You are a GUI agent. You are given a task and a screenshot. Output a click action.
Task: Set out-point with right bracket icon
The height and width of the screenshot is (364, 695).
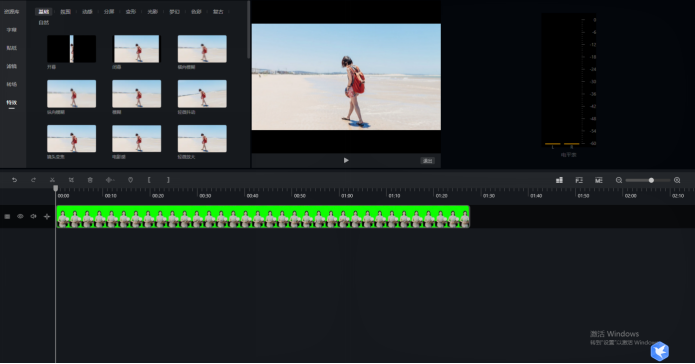pyautogui.click(x=168, y=180)
